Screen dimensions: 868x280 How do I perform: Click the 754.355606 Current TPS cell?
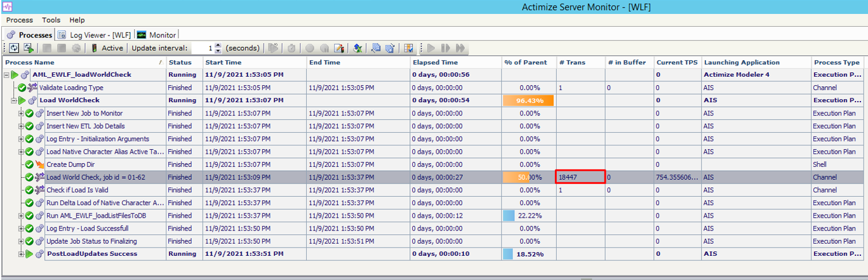[678, 177]
